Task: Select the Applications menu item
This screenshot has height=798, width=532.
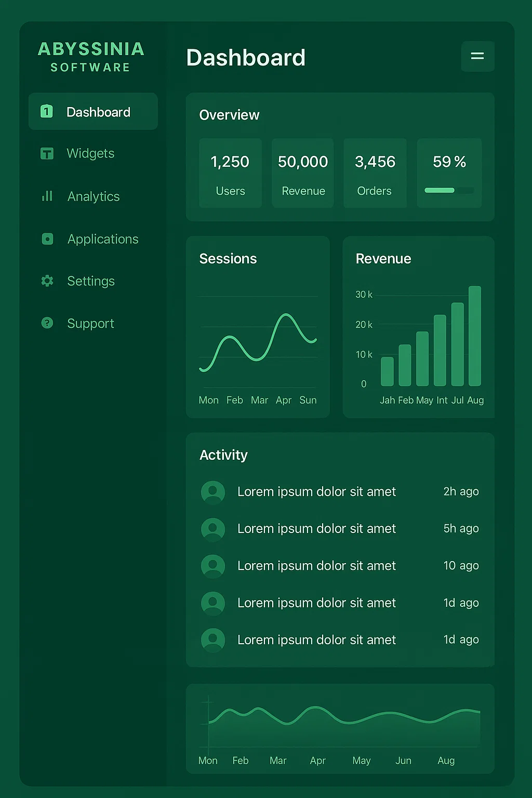Action: pos(103,239)
